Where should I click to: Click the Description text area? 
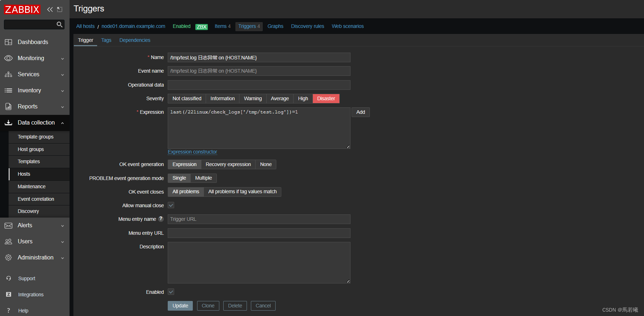259,263
